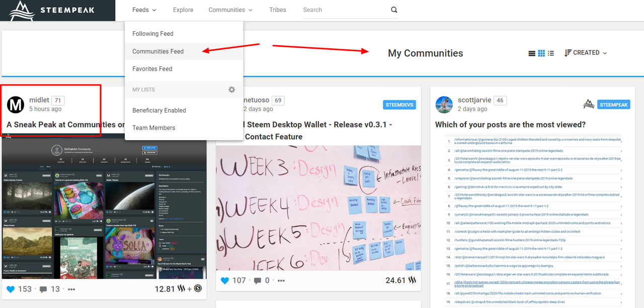Open the Feeds dropdown menu
This screenshot has height=308, width=644.
pyautogui.click(x=144, y=10)
